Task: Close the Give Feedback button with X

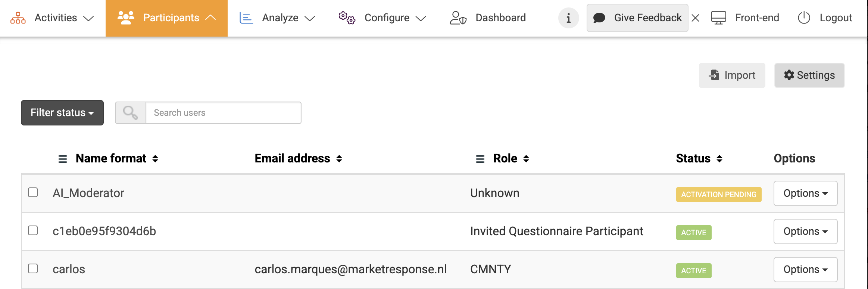Action: (x=695, y=18)
